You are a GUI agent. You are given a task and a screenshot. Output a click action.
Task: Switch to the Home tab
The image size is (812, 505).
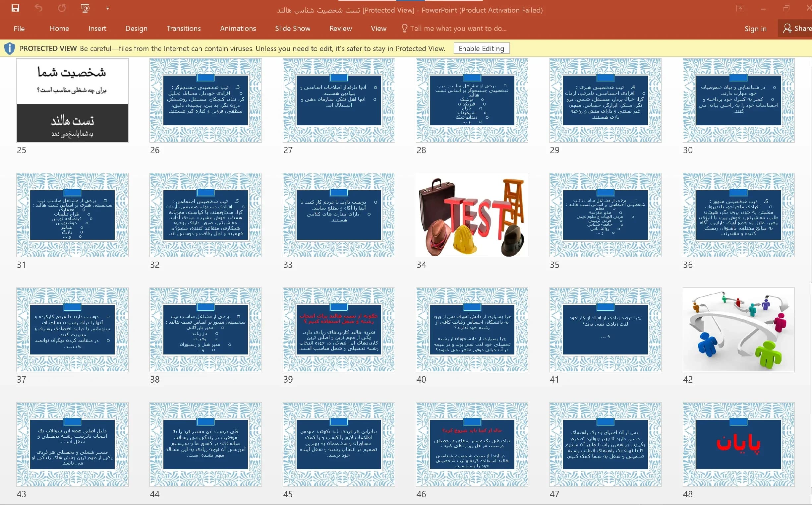pos(59,29)
